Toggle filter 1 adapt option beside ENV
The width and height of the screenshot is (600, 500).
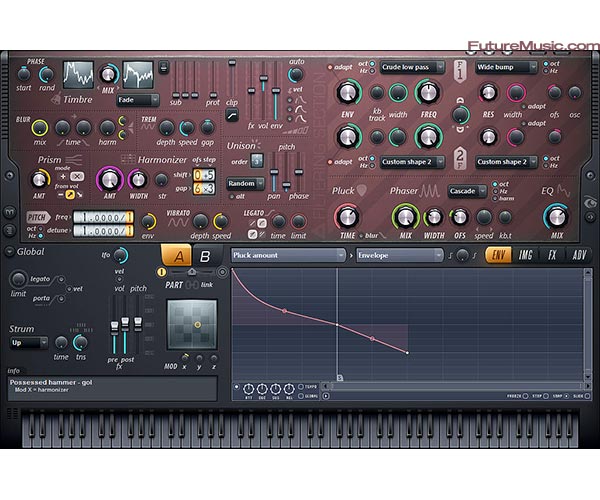[329, 67]
